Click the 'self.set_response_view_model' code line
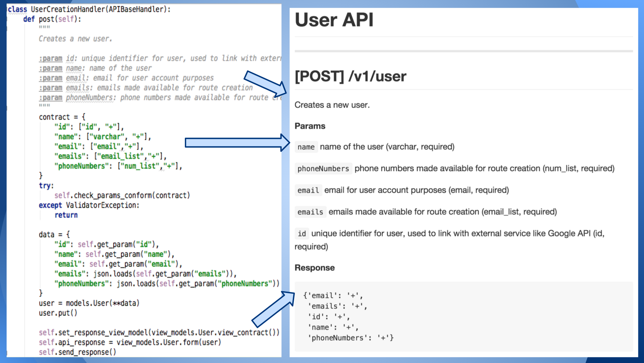Screen dimensions: 644x363 pyautogui.click(x=159, y=332)
